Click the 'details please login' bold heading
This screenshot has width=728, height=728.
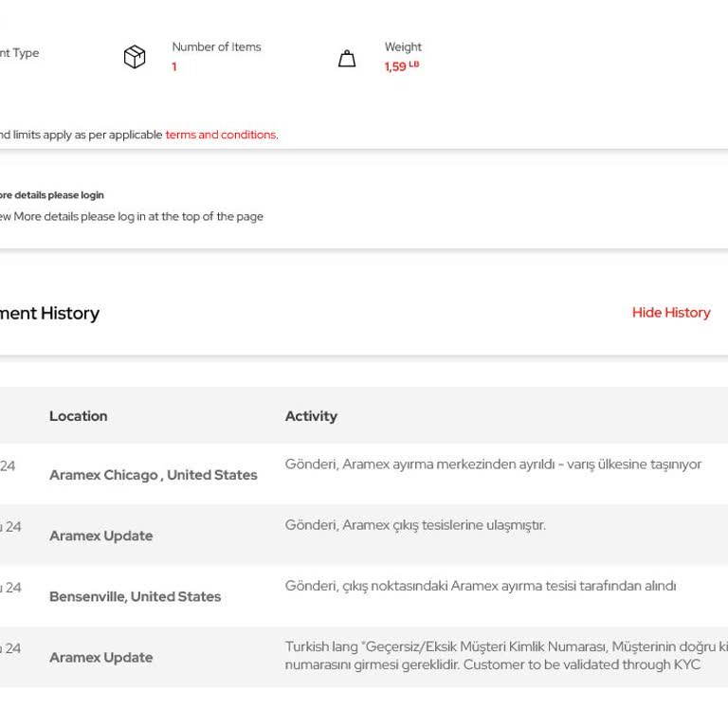coord(52,195)
